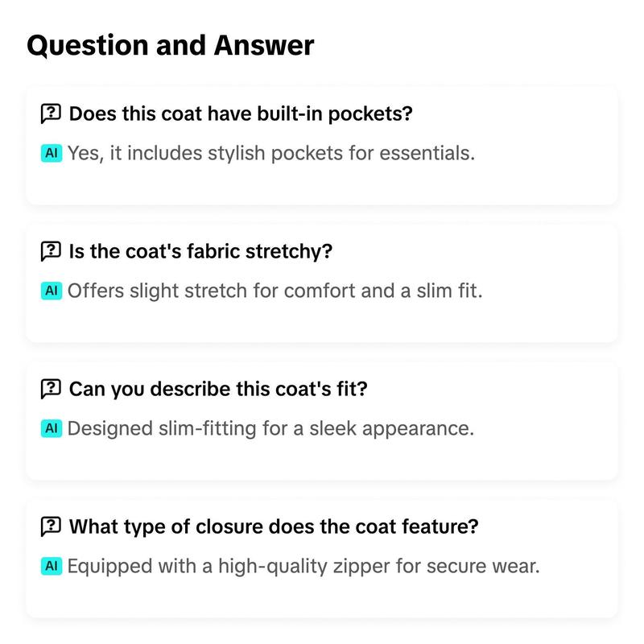Click the answer 'Offers slight stretch for comfort and a slim fit.'
This screenshot has height=644, width=644.
275,291
